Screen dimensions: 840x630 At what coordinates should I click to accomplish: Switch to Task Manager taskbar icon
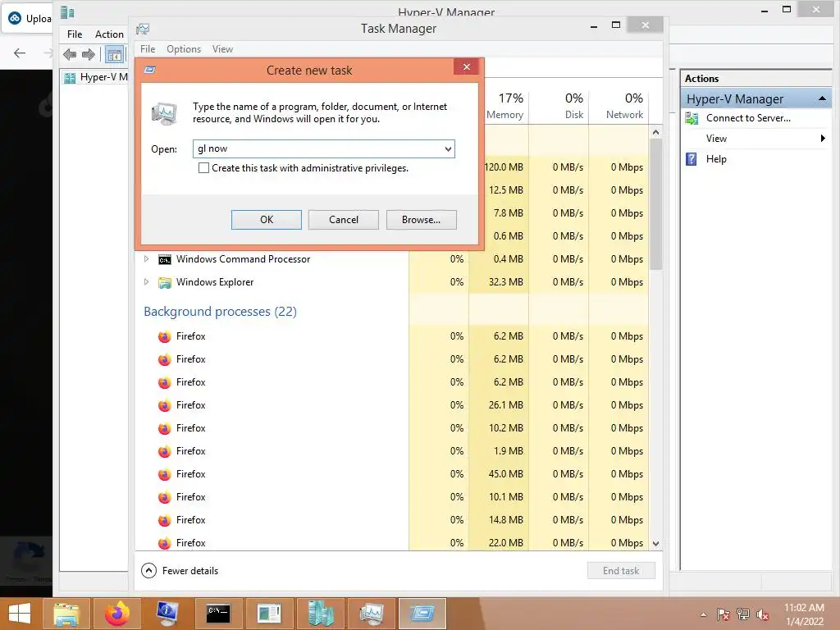pos(371,614)
